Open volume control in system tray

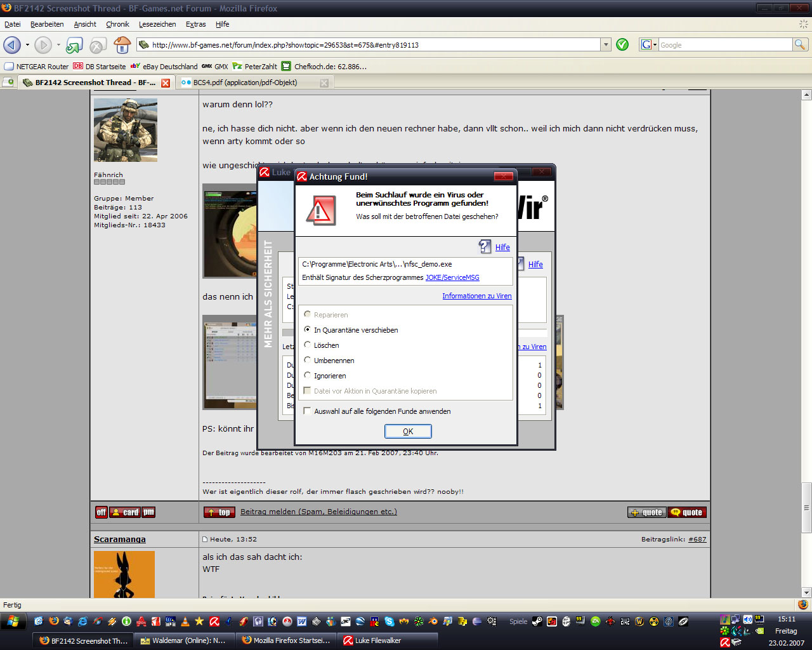coord(747,620)
